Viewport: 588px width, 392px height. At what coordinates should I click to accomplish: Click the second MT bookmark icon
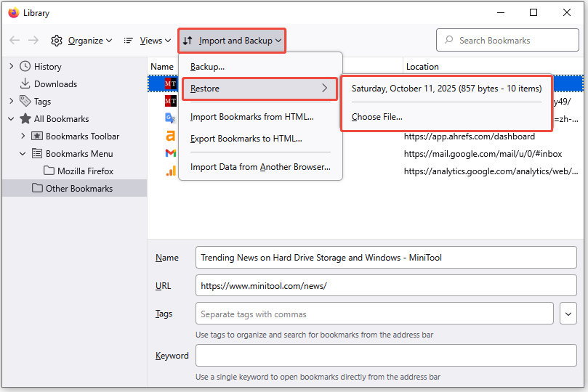tap(171, 101)
